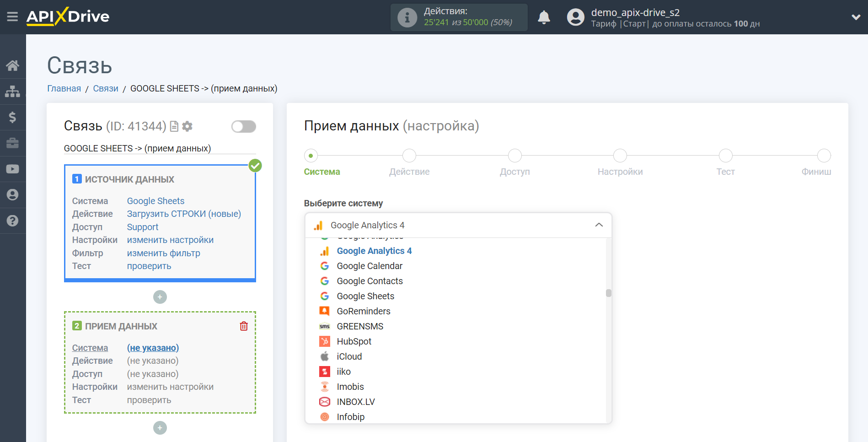Viewport: 868px width, 442px height.
Task: Open the briefcase sidebar icon
Action: pos(12,143)
